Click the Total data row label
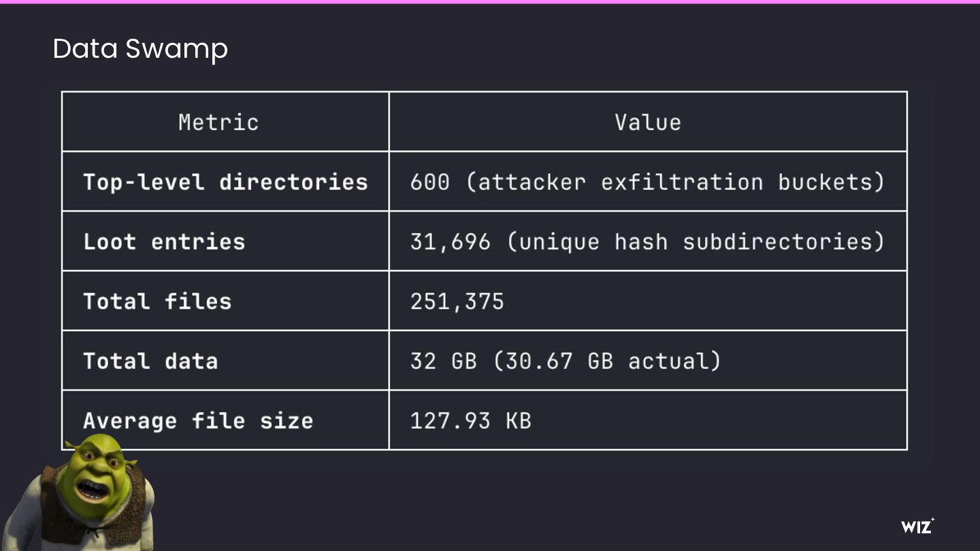Viewport: 980px width, 551px height. [150, 361]
